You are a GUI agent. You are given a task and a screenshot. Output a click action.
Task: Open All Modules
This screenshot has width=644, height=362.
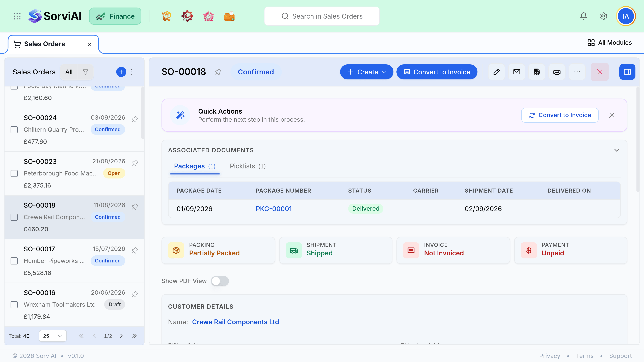tap(609, 43)
